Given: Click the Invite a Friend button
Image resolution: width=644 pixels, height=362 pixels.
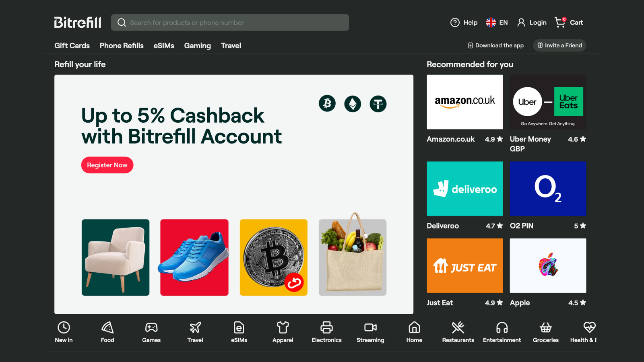Looking at the screenshot, I should [x=559, y=45].
